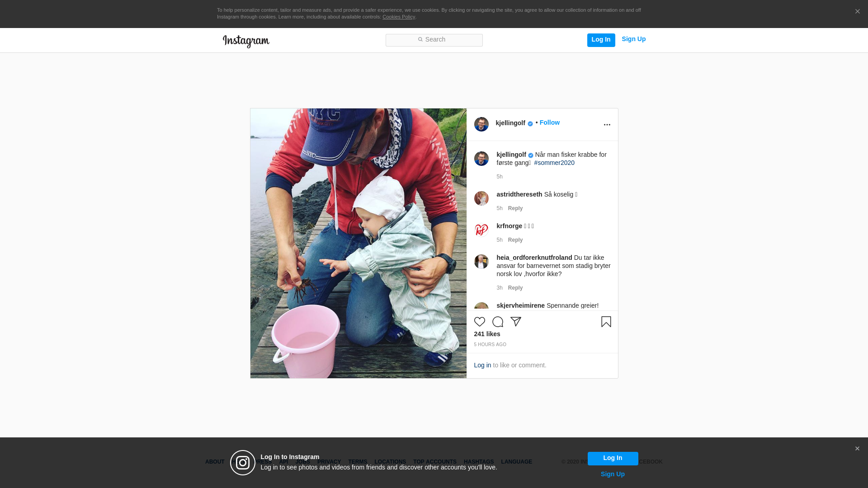The width and height of the screenshot is (868, 488).
Task: Reply to heia_ordforerknutfroland's comment
Action: click(x=515, y=288)
